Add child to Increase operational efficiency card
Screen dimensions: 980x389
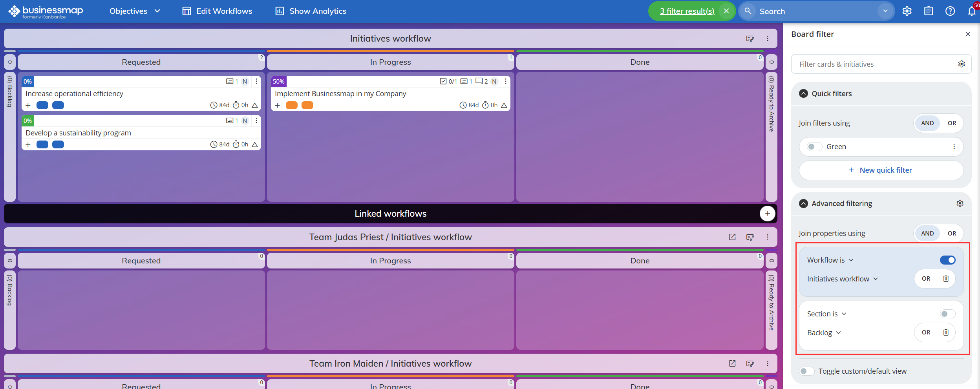pyautogui.click(x=28, y=105)
